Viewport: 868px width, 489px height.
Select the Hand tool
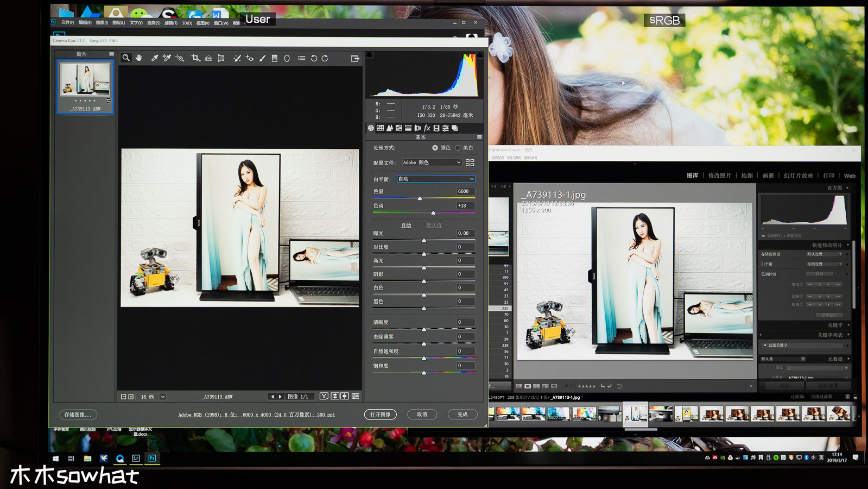[x=139, y=58]
